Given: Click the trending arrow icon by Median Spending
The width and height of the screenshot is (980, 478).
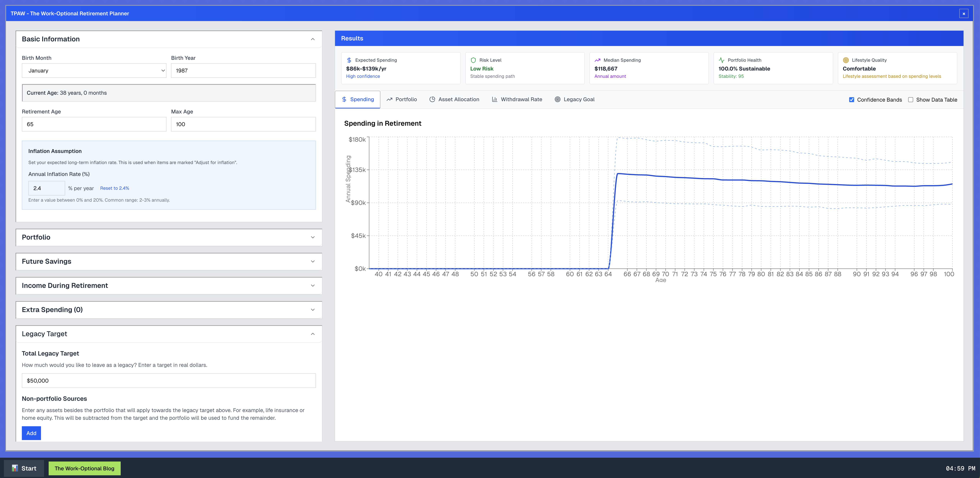Looking at the screenshot, I should (x=597, y=60).
